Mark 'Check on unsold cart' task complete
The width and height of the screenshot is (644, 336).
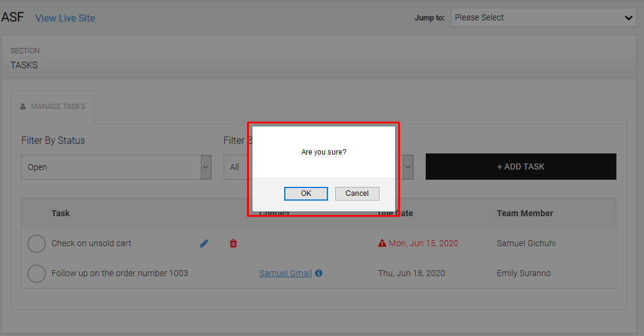tap(37, 244)
